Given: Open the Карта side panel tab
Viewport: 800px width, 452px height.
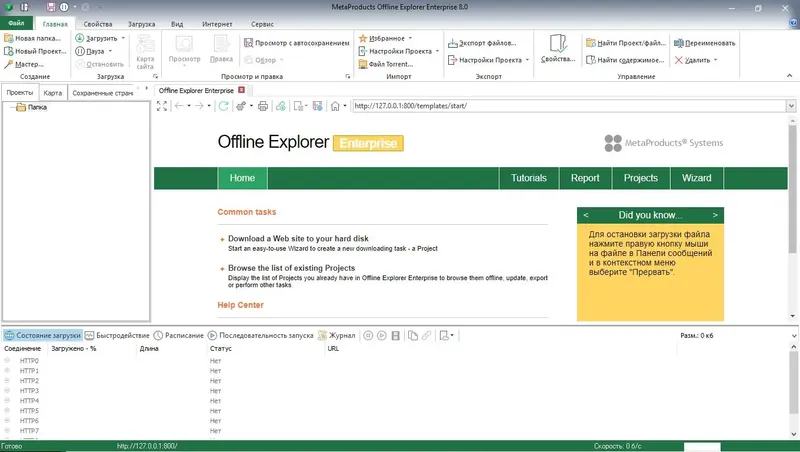Looking at the screenshot, I should (x=53, y=93).
